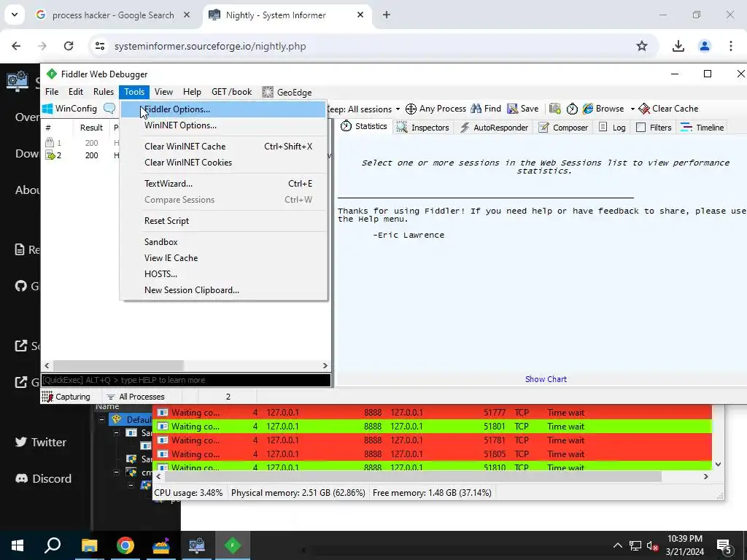Open File Explorer from the taskbar

89,545
